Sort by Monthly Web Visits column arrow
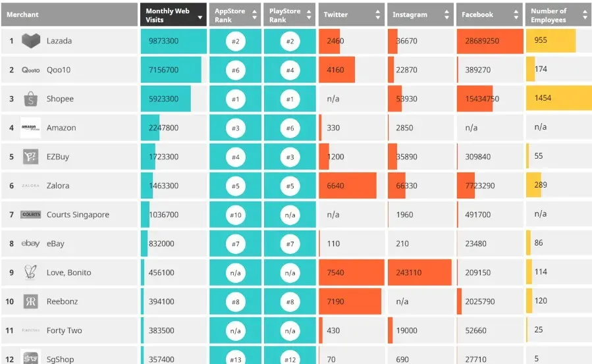The width and height of the screenshot is (592, 364). tap(200, 17)
